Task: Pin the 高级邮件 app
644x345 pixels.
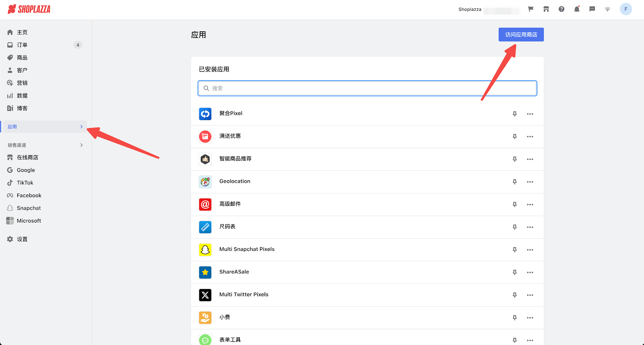Action: coord(514,205)
